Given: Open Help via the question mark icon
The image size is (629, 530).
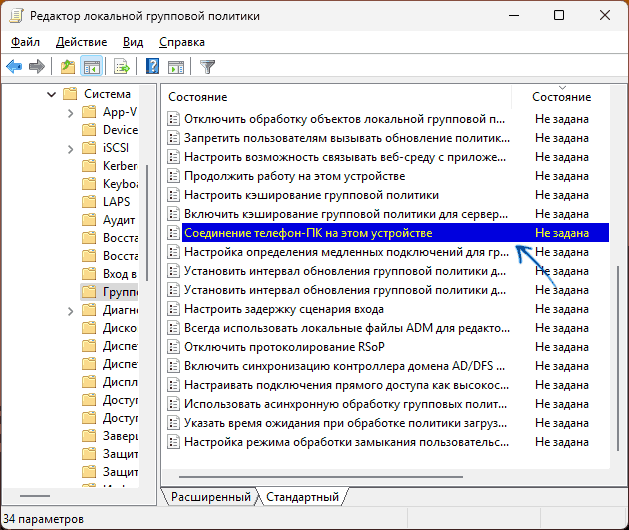Looking at the screenshot, I should point(152,67).
